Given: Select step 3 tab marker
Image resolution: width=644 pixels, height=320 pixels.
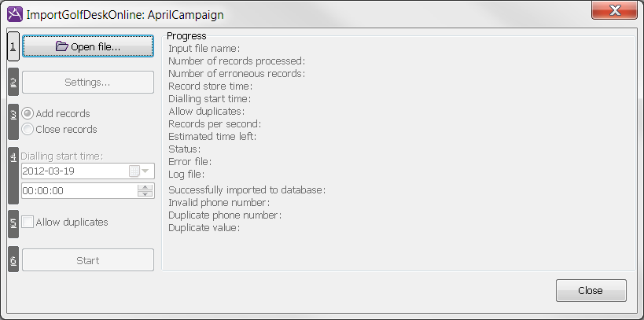Looking at the screenshot, I should (13, 121).
